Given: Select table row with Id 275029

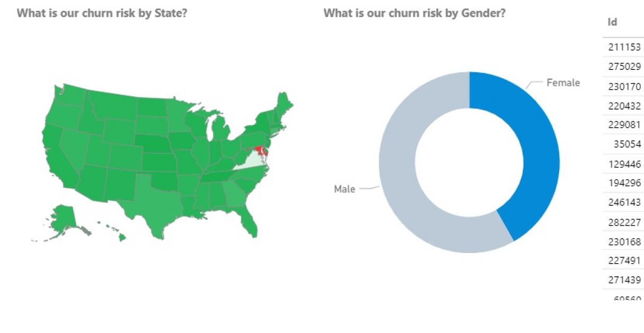Looking at the screenshot, I should pos(623,67).
